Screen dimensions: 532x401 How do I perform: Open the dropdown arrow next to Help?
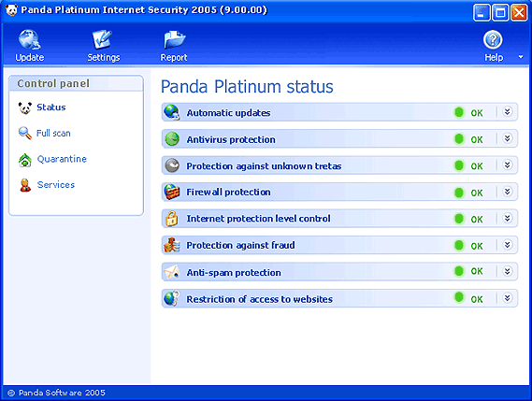click(x=521, y=57)
